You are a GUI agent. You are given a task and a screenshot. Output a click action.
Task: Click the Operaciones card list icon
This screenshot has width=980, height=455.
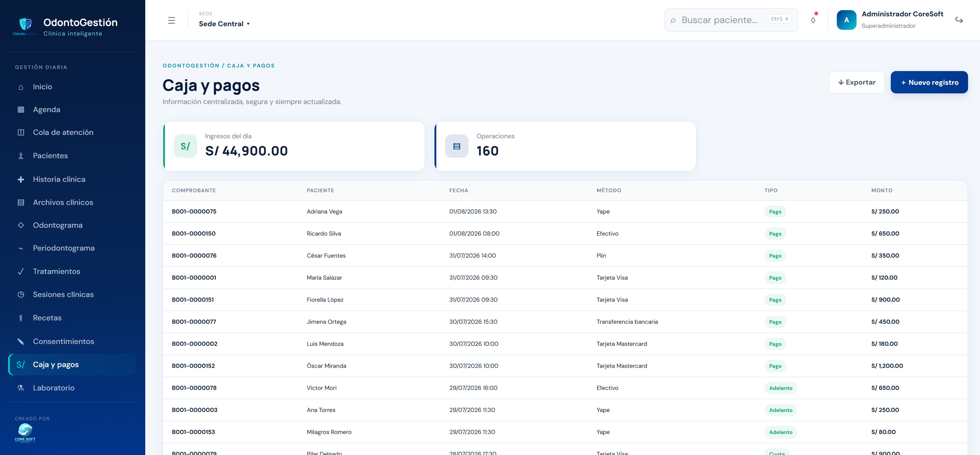(x=457, y=146)
